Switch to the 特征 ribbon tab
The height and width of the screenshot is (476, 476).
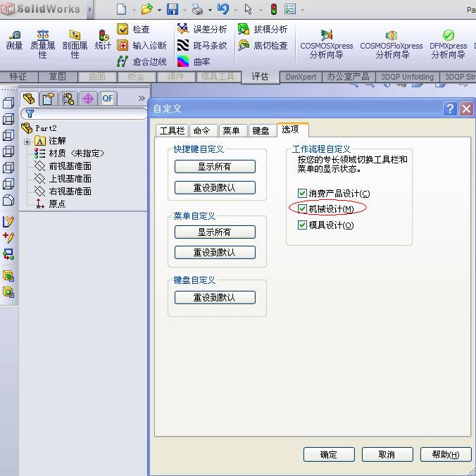[x=18, y=77]
